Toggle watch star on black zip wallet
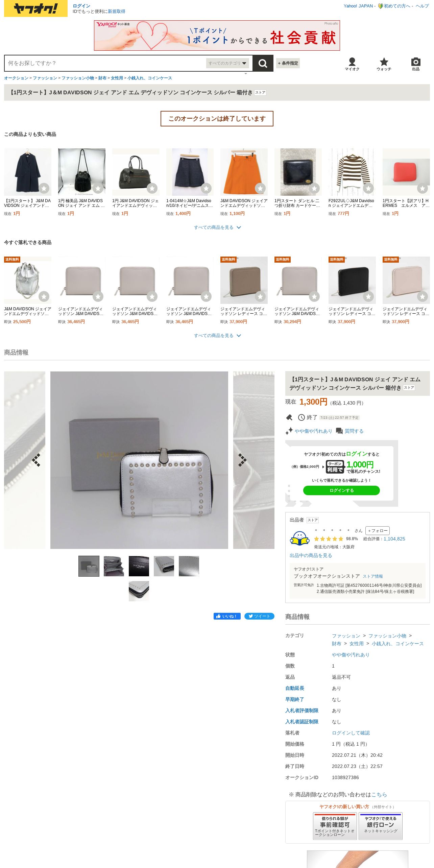 [368, 296]
